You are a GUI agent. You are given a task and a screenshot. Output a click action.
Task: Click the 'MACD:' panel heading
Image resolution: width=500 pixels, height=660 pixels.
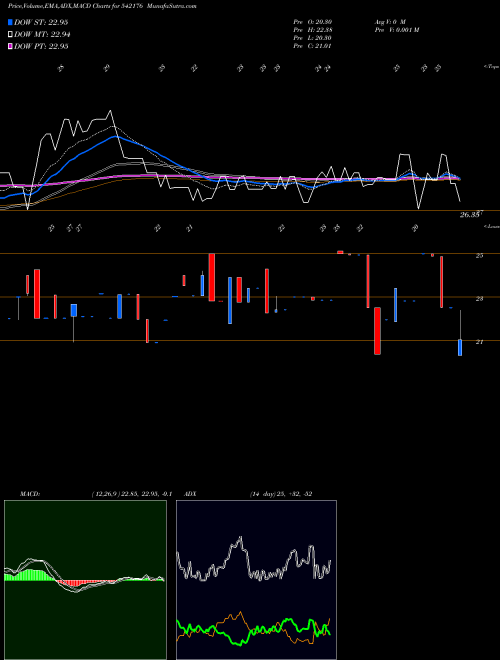coord(30,494)
